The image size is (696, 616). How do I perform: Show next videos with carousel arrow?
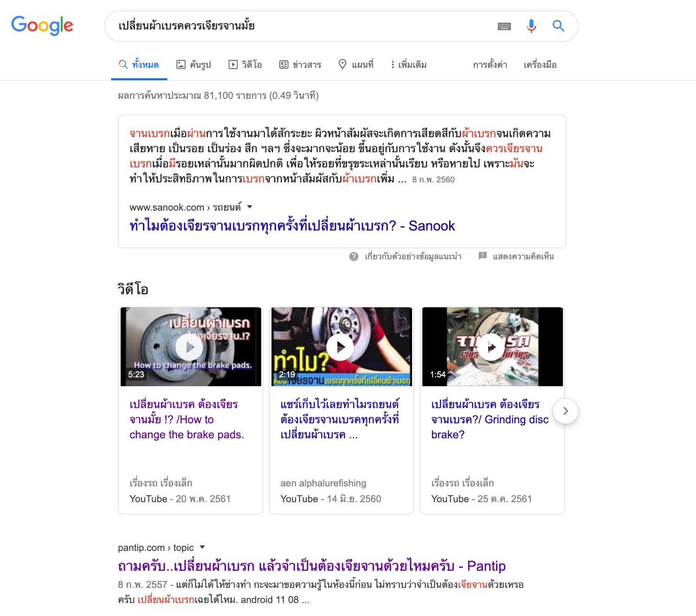pos(566,411)
